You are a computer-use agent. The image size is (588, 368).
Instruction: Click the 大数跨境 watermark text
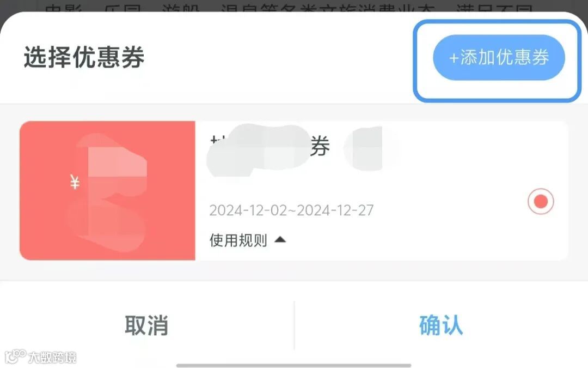pyautogui.click(x=52, y=357)
